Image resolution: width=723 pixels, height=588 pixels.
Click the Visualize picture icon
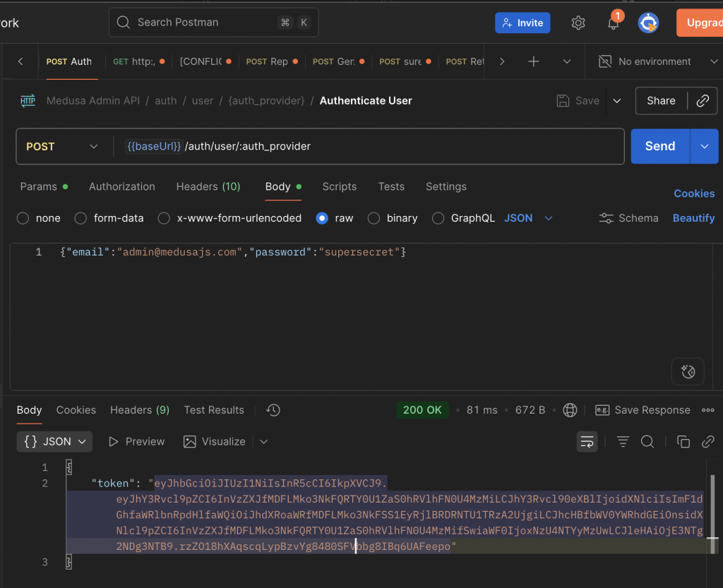pos(189,441)
